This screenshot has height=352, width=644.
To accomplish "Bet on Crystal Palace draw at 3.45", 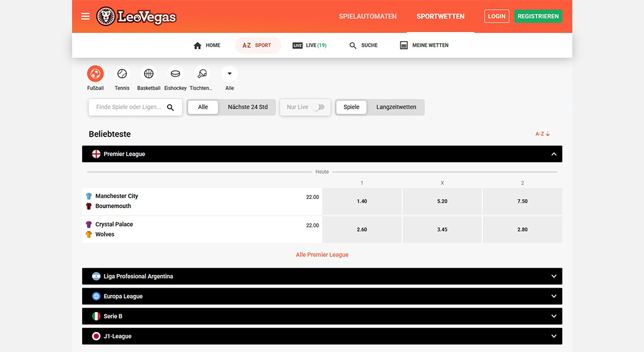I will [x=442, y=230].
